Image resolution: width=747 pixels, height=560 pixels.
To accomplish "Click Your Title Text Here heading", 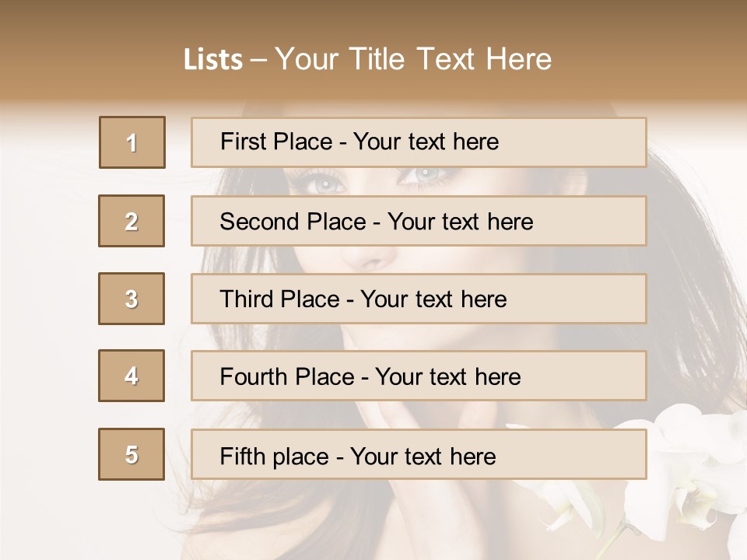I will click(x=413, y=59).
